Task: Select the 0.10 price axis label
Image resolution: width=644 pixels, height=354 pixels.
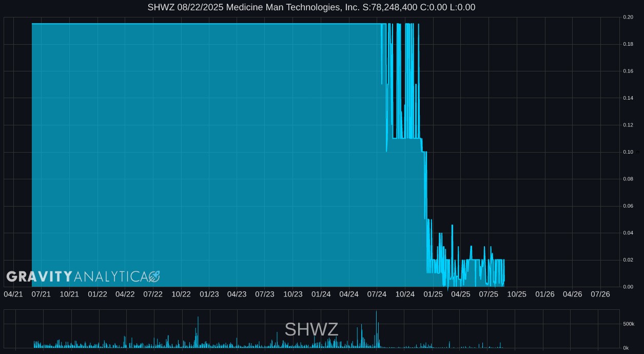Action: [628, 152]
